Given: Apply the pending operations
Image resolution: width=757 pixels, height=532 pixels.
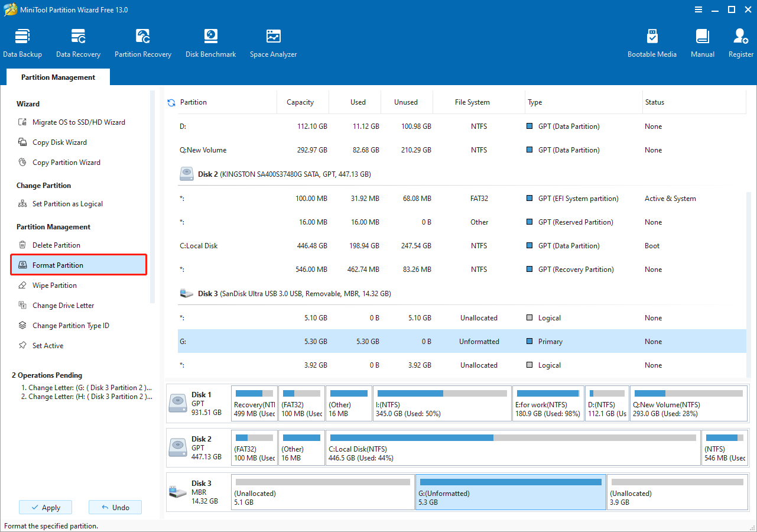Looking at the screenshot, I should pyautogui.click(x=46, y=507).
